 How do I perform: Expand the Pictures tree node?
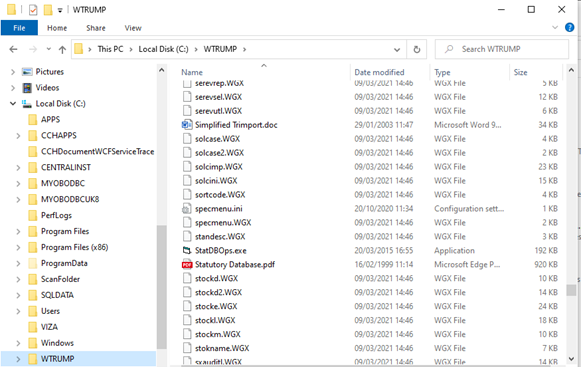[x=13, y=72]
